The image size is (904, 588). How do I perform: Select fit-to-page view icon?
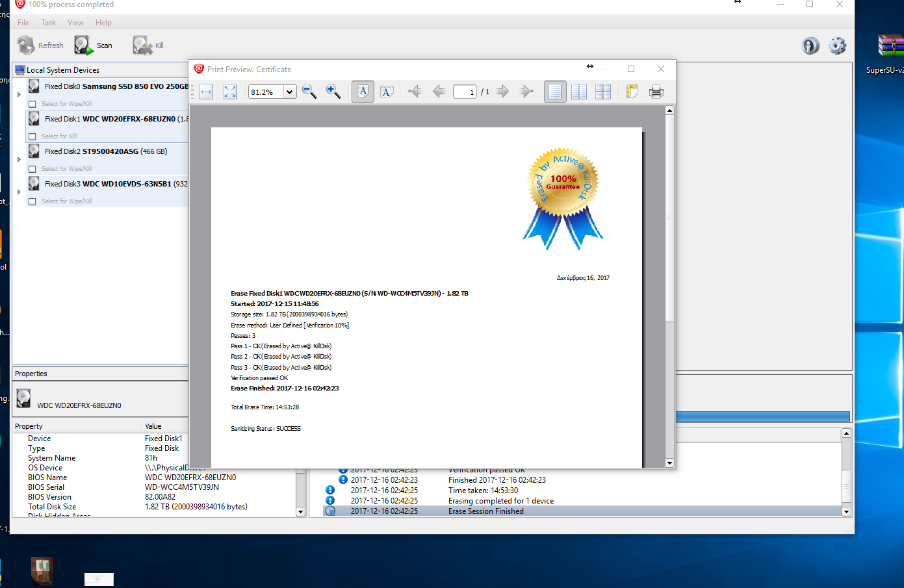(230, 92)
